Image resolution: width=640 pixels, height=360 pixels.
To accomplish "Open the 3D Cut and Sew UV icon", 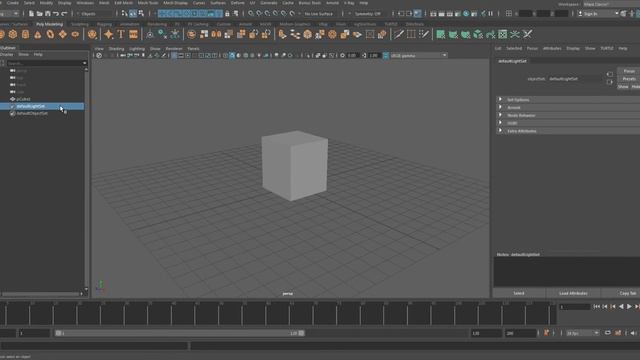I will click(527, 34).
